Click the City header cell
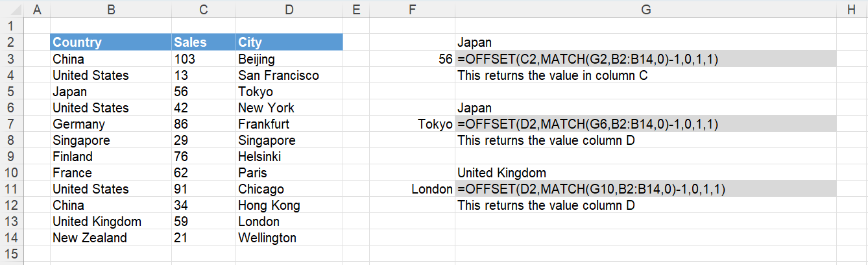 289,42
